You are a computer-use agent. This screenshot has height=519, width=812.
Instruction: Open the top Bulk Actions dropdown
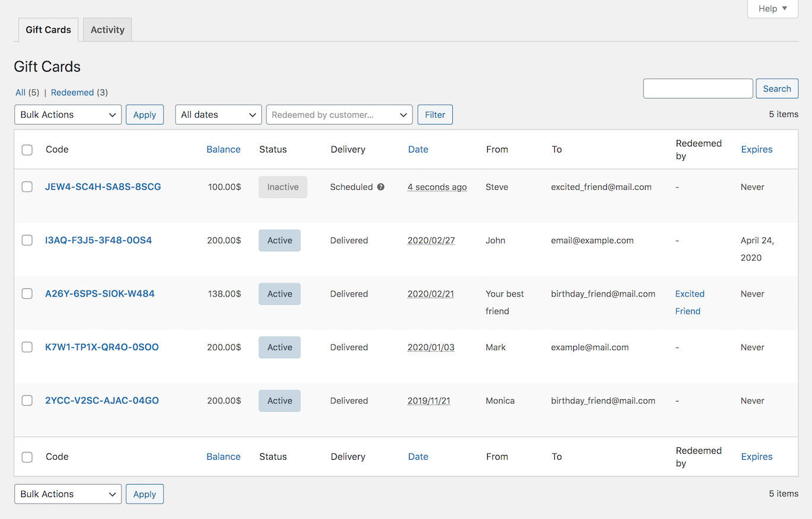tap(68, 114)
